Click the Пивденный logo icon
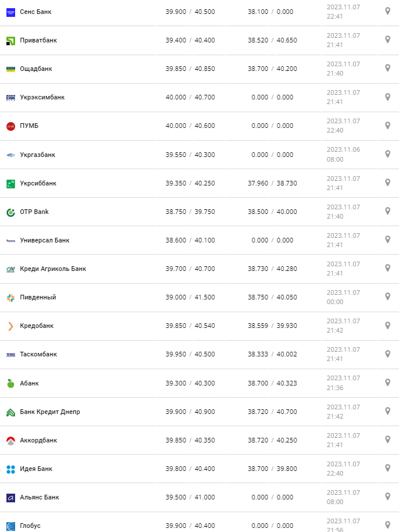This screenshot has height=532, width=399. point(10,298)
